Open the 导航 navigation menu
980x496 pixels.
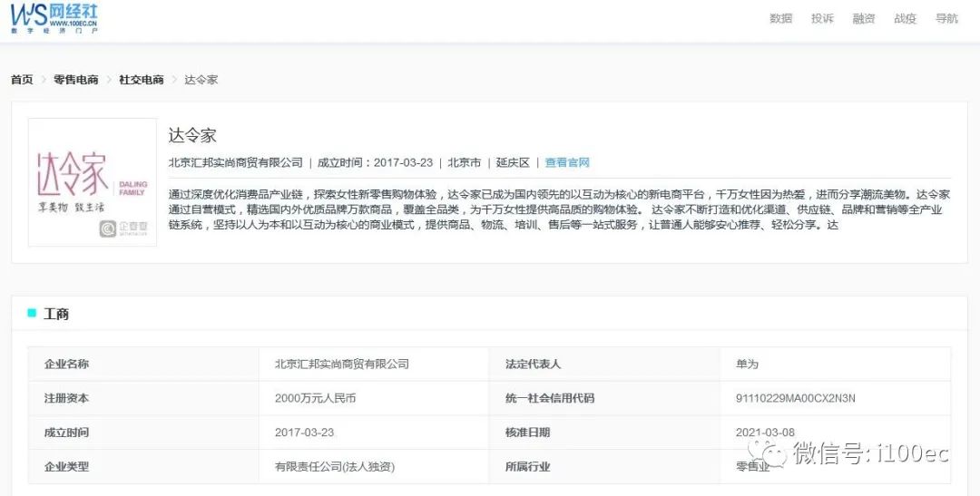[x=946, y=19]
